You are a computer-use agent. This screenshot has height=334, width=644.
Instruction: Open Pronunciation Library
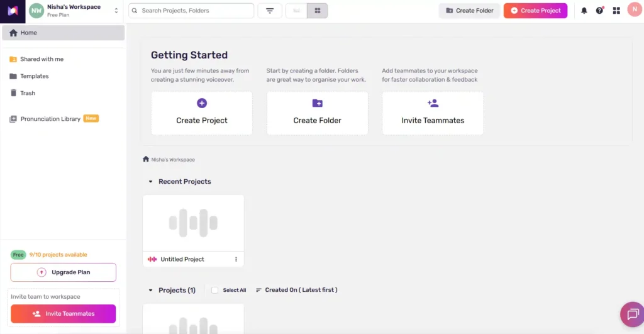point(50,119)
